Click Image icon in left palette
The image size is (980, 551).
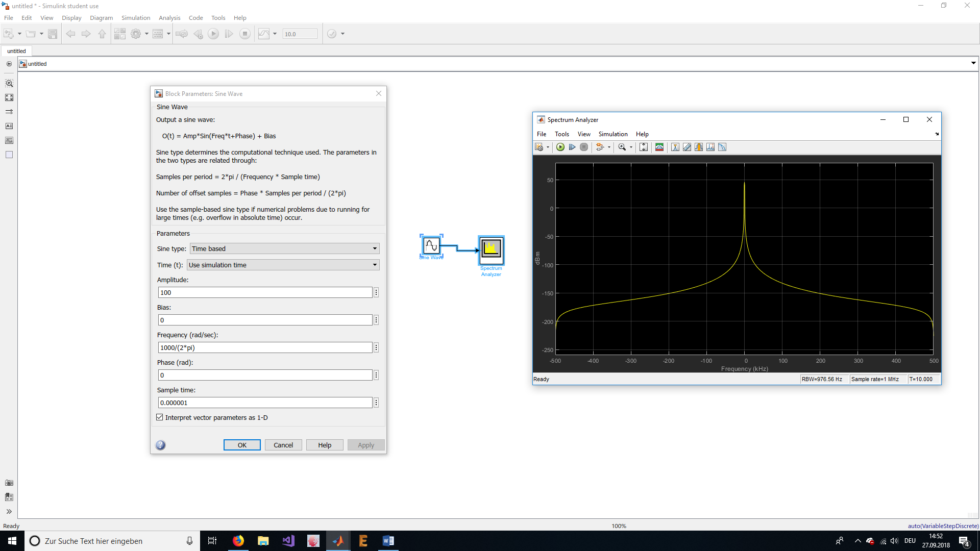click(x=9, y=140)
